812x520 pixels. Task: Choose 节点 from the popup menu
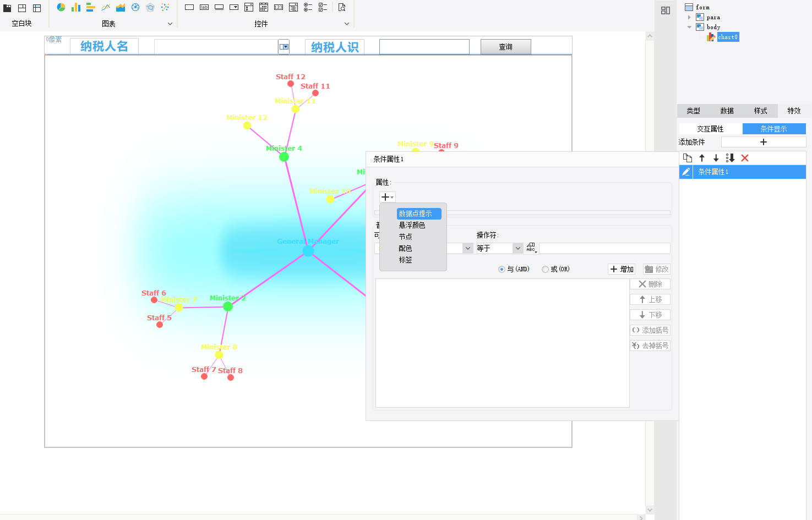[x=406, y=237]
